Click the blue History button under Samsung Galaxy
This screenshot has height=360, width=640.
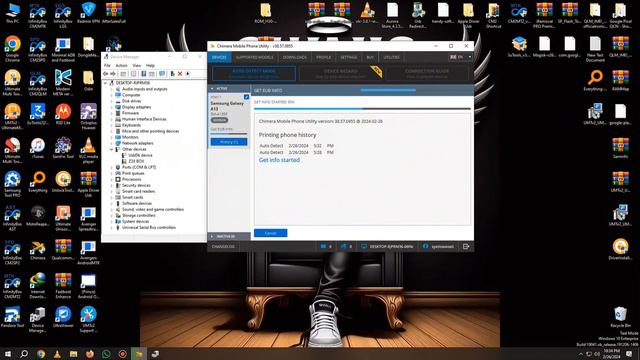(x=229, y=142)
